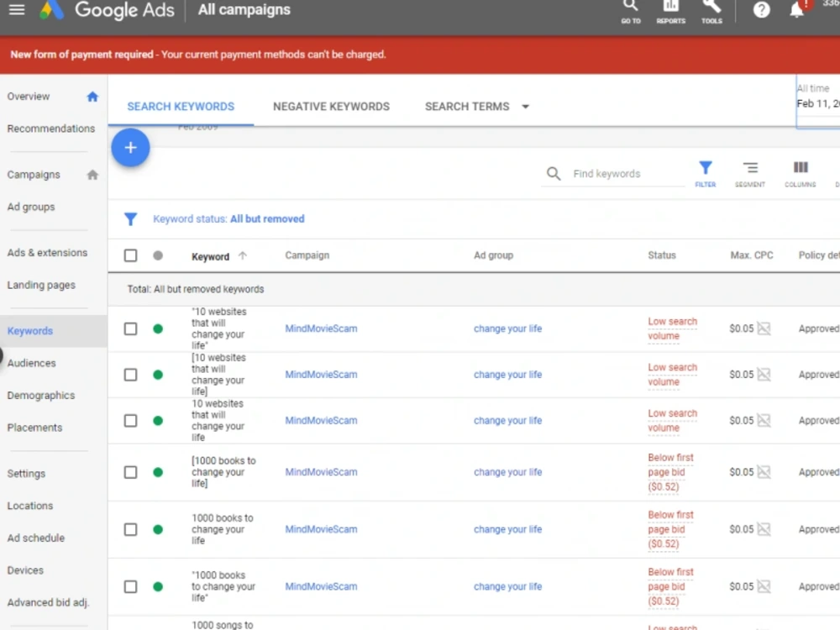The width and height of the screenshot is (840, 630).
Task: Open the Reports icon
Action: [x=670, y=11]
